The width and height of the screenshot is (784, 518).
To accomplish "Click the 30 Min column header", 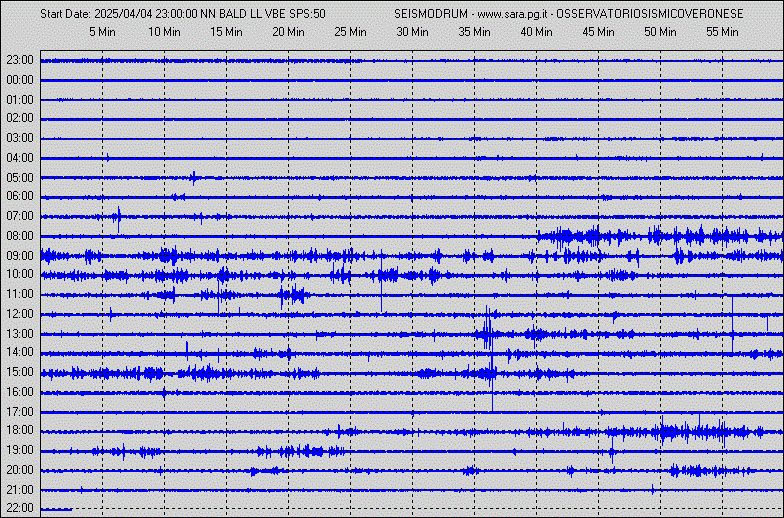I will point(412,32).
